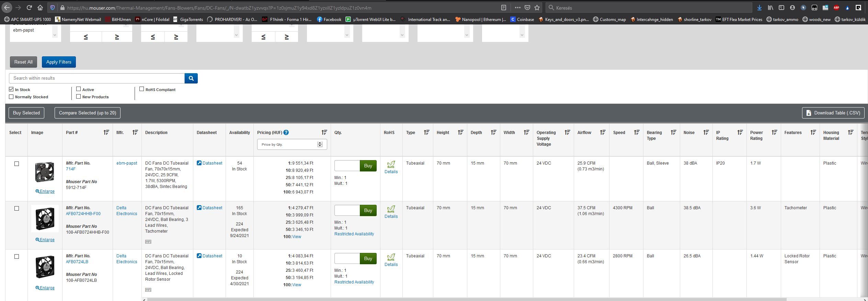
Task: Sort table by Part # column
Action: coord(106,132)
